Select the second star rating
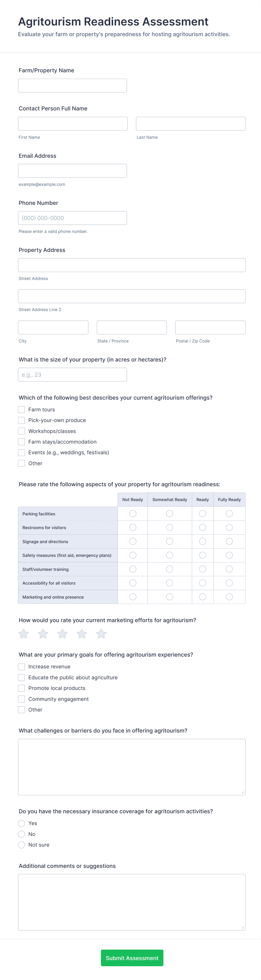This screenshot has width=261, height=980. (43, 634)
